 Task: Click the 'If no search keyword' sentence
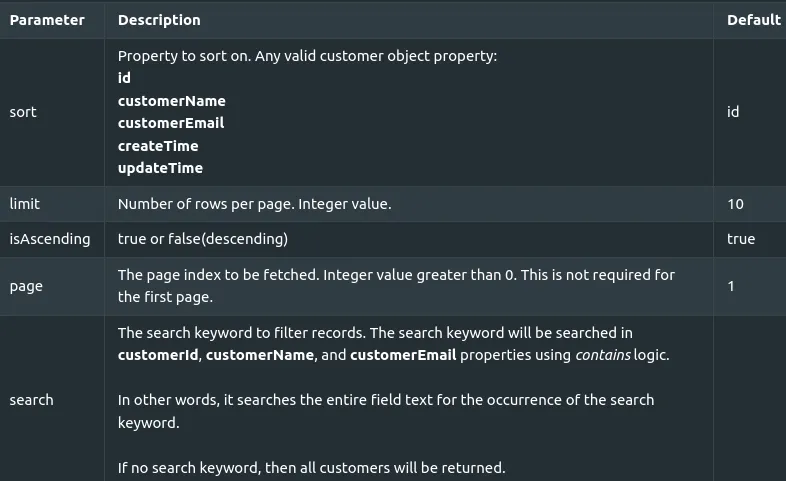311,467
